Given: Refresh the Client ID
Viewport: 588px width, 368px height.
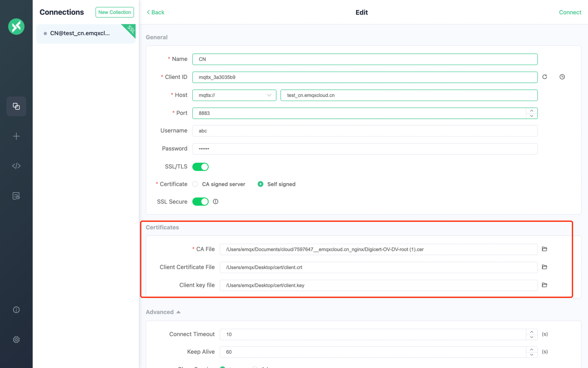Looking at the screenshot, I should pyautogui.click(x=545, y=77).
